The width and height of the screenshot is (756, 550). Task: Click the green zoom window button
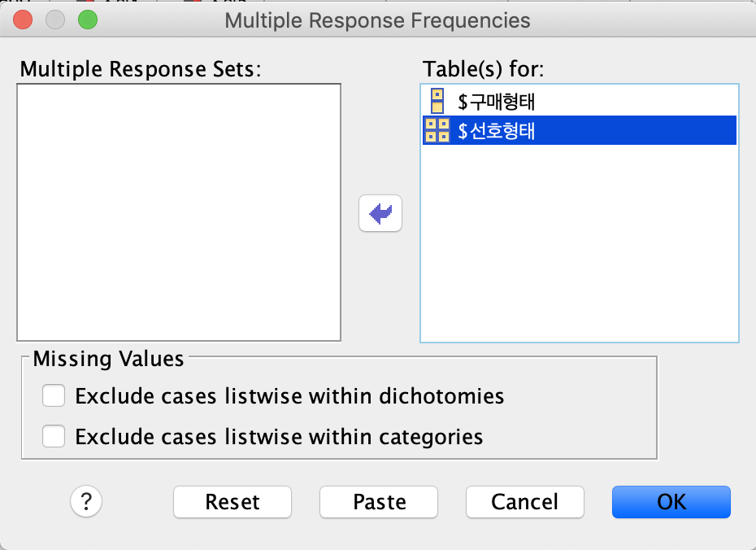pos(88,20)
